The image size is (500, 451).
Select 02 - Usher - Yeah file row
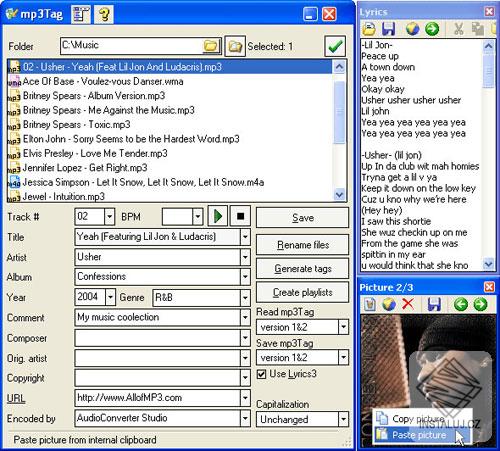(170, 67)
